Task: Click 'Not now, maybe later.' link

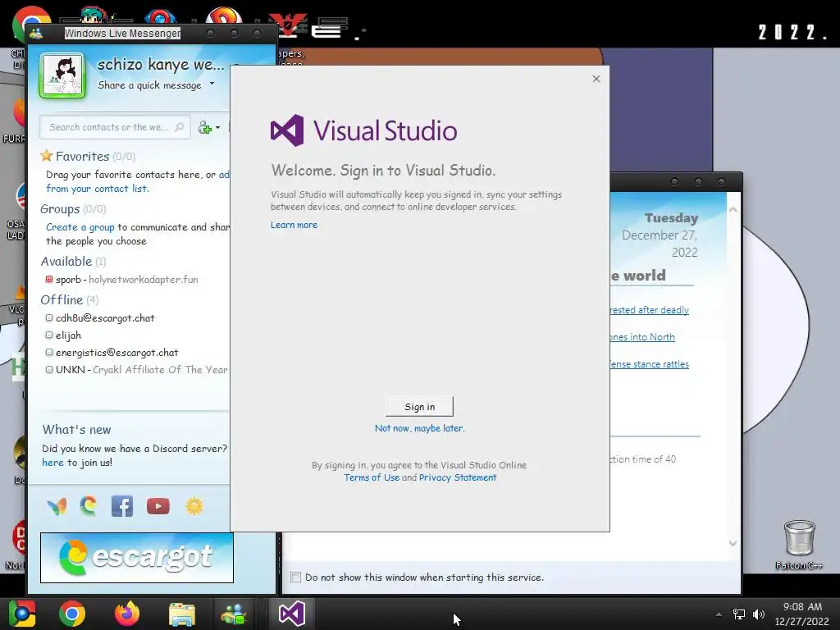Action: [419, 428]
